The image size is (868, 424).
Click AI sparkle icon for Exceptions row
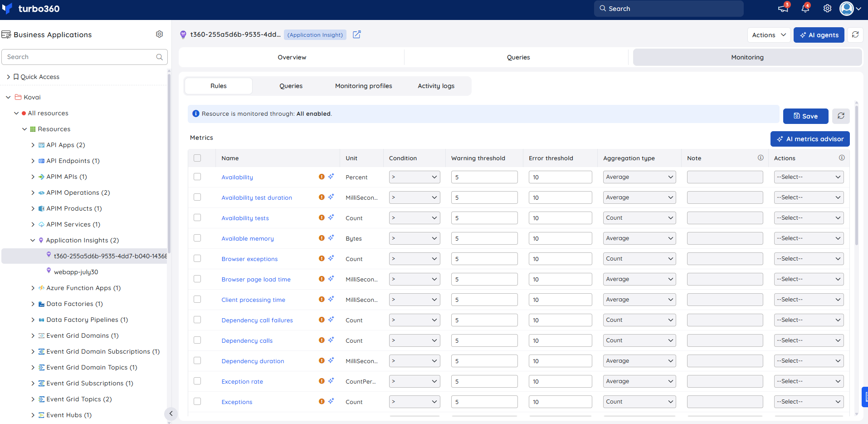pyautogui.click(x=331, y=401)
